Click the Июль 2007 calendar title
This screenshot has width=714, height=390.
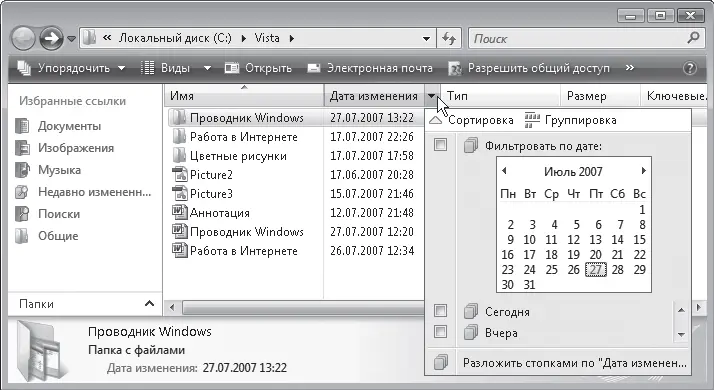click(573, 172)
